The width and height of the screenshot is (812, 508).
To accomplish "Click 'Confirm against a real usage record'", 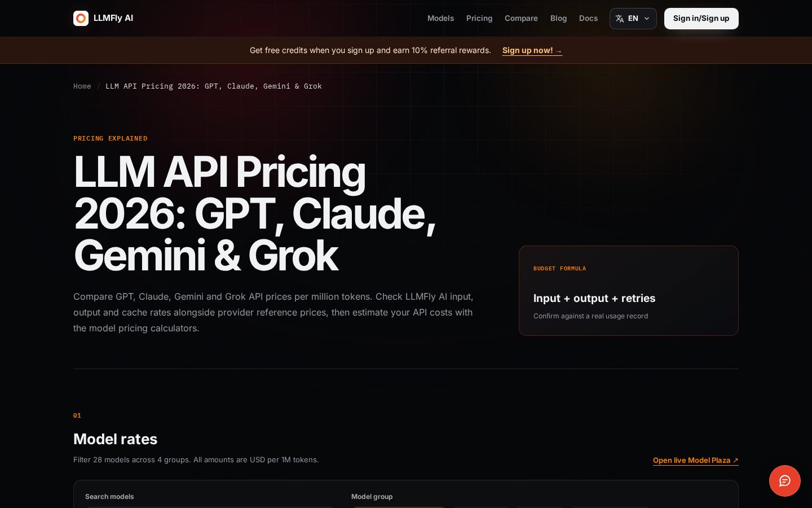I will click(x=590, y=316).
